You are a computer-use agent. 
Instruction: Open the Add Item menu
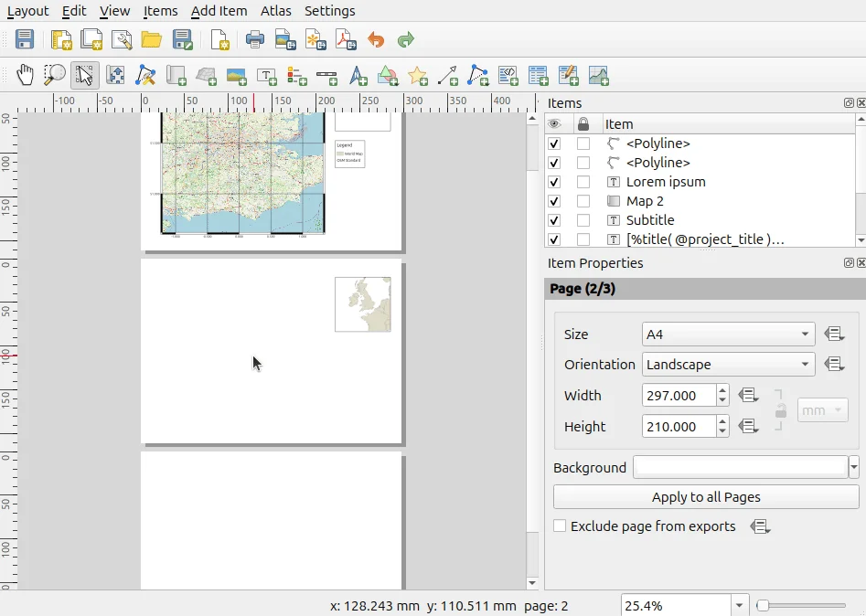pyautogui.click(x=219, y=11)
